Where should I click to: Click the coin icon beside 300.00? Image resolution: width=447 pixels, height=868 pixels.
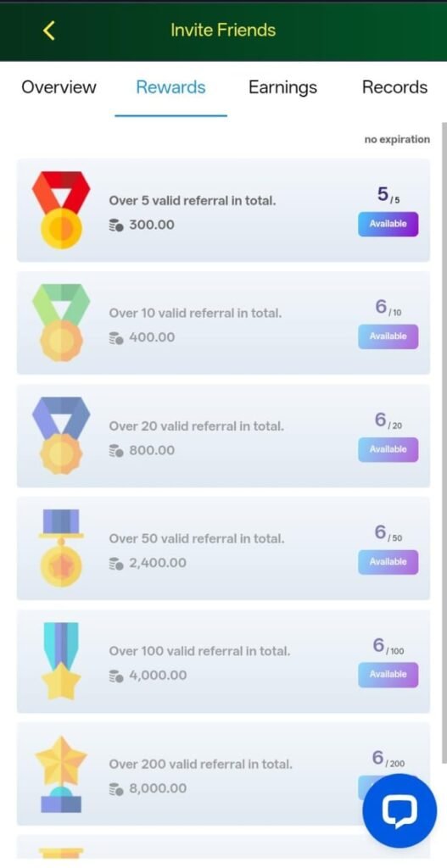pyautogui.click(x=116, y=225)
